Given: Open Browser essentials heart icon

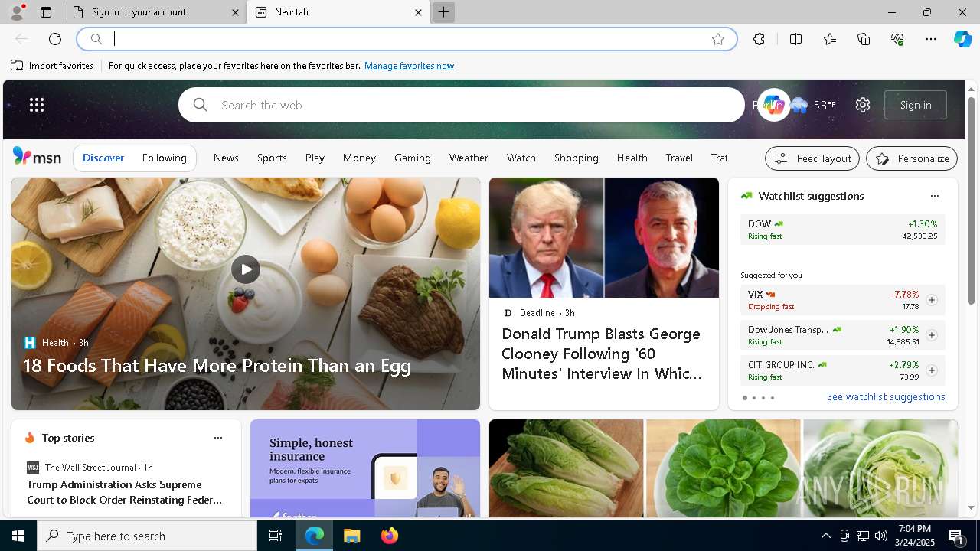Looking at the screenshot, I should [x=897, y=39].
